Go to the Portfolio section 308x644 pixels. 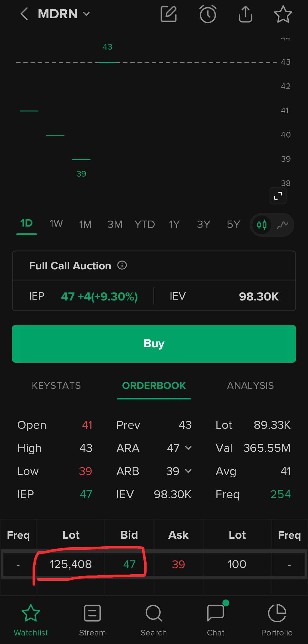pos(277,618)
